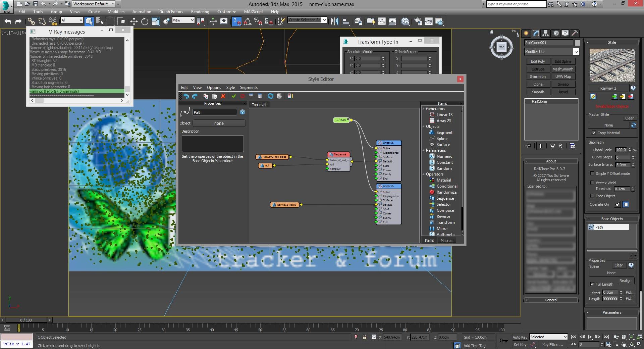Click the red arrow style export icon

point(631,97)
